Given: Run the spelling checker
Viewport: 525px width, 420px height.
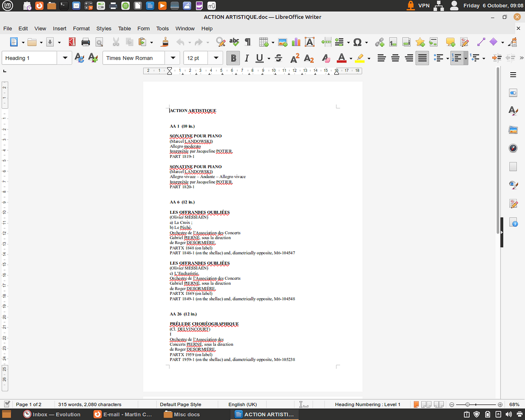Looking at the screenshot, I should pos(234,42).
